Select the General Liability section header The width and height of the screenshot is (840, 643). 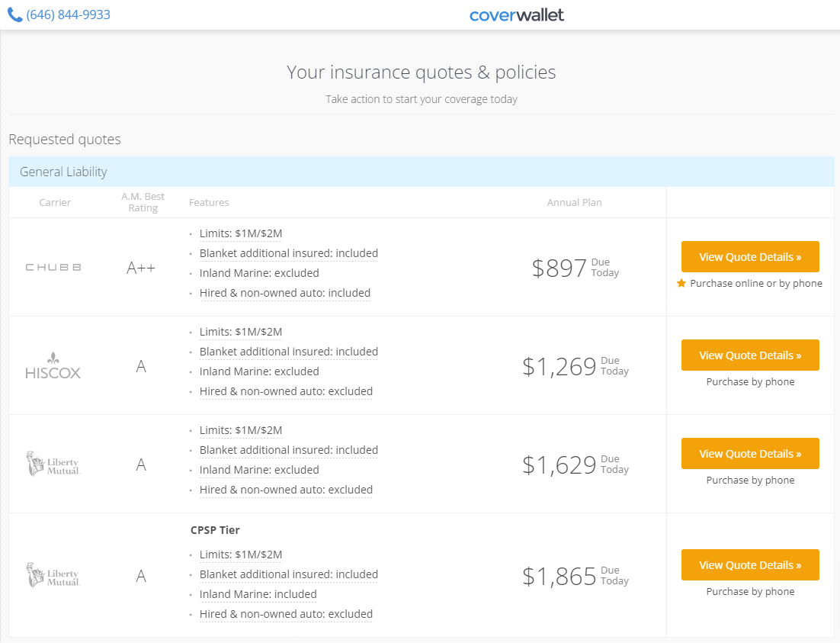(63, 172)
